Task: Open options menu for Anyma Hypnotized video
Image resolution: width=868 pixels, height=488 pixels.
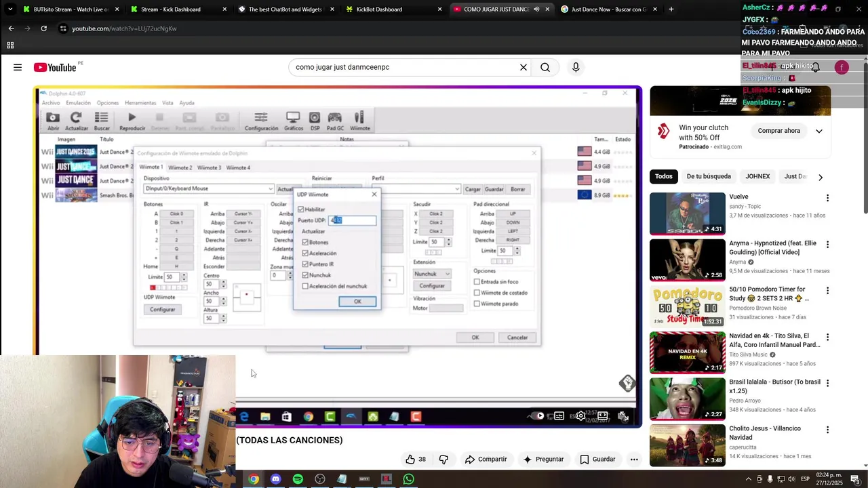Action: coord(827,244)
